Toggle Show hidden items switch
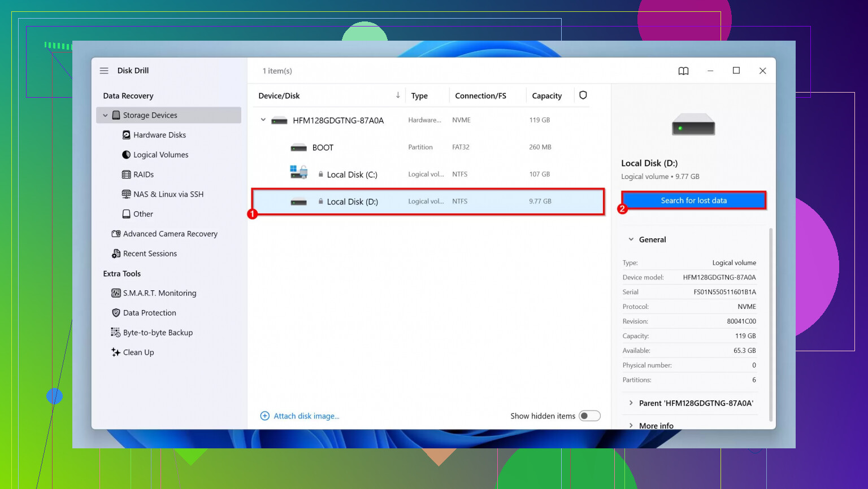This screenshot has width=868, height=489. coord(589,416)
